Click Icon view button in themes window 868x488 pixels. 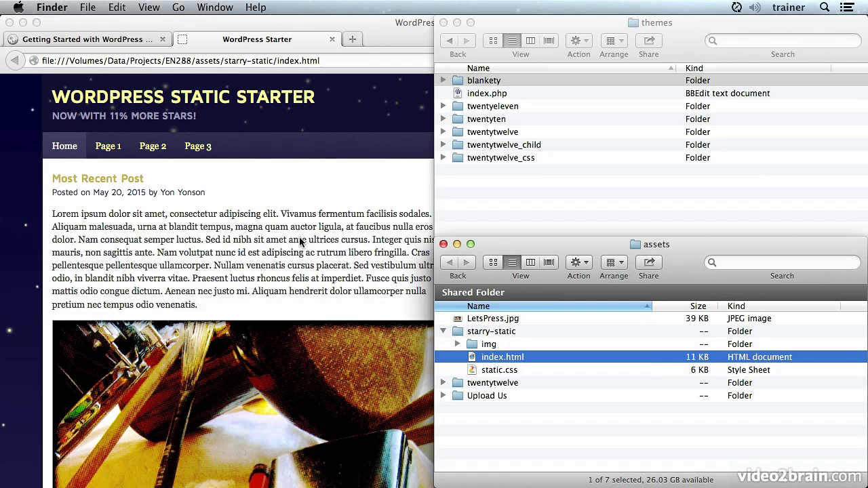point(493,41)
